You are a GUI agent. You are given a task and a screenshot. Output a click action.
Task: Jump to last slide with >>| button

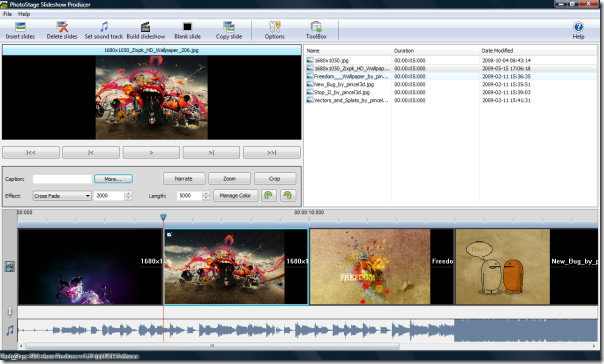272,153
